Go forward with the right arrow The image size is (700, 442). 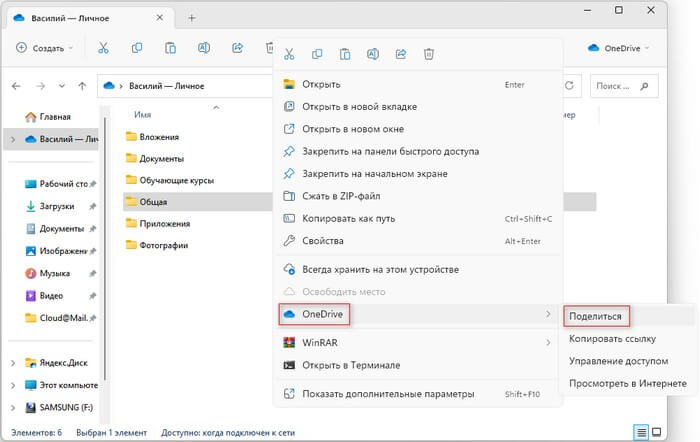tap(40, 86)
